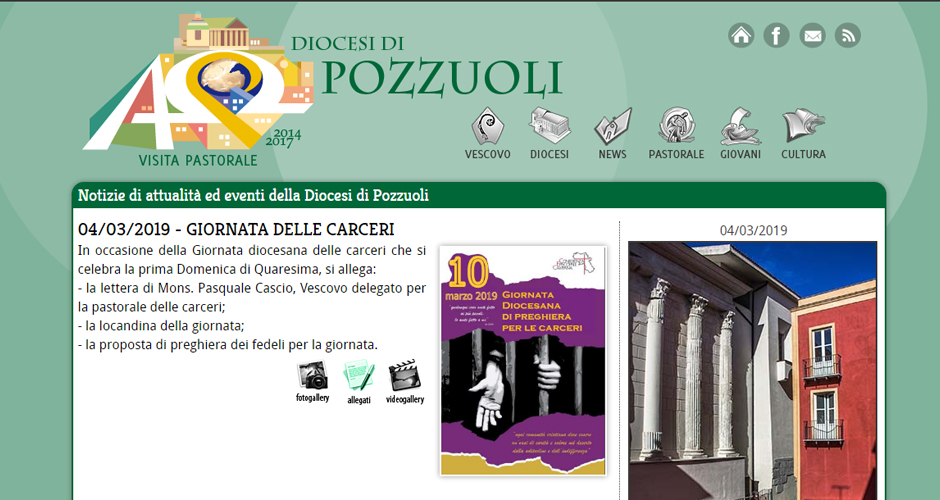Click the Diocesi di Pozzuoli title
The height and width of the screenshot is (500, 940).
427,67
